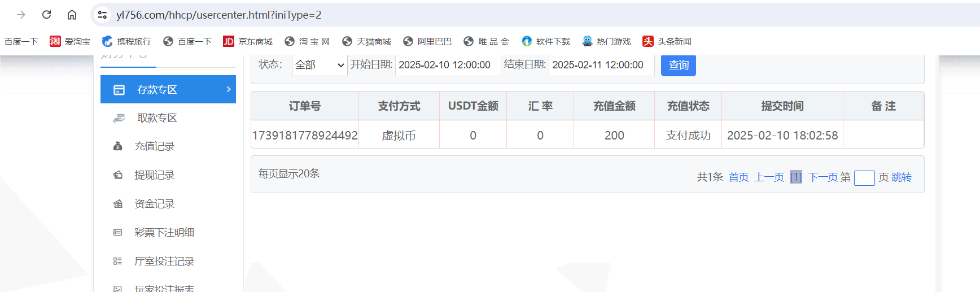
Task: Click the 充值金额 column header
Action: tap(614, 106)
